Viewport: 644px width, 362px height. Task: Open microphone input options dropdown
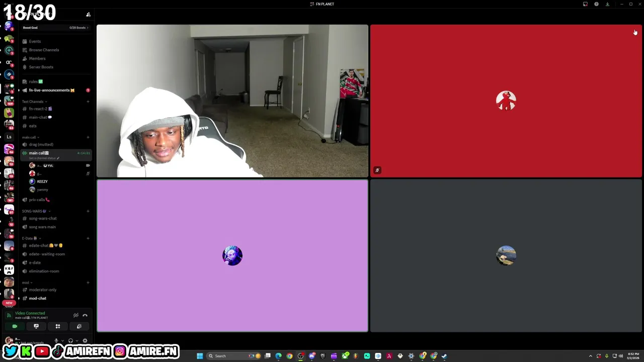(62, 341)
